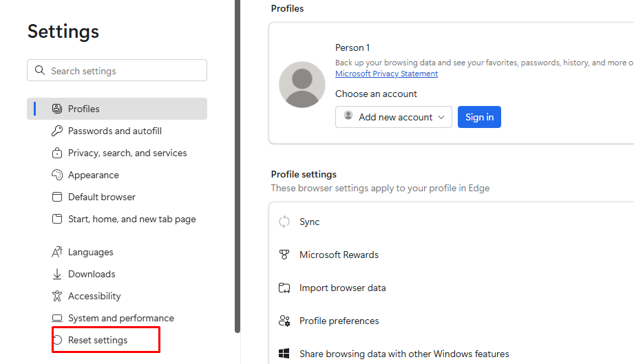Open Import browser data option
The image size is (634, 364).
click(x=342, y=288)
